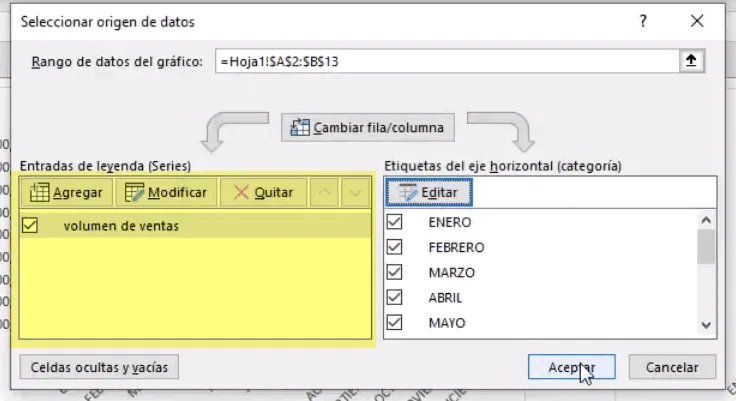Open Celdas ocultas y vacías options

(x=99, y=367)
